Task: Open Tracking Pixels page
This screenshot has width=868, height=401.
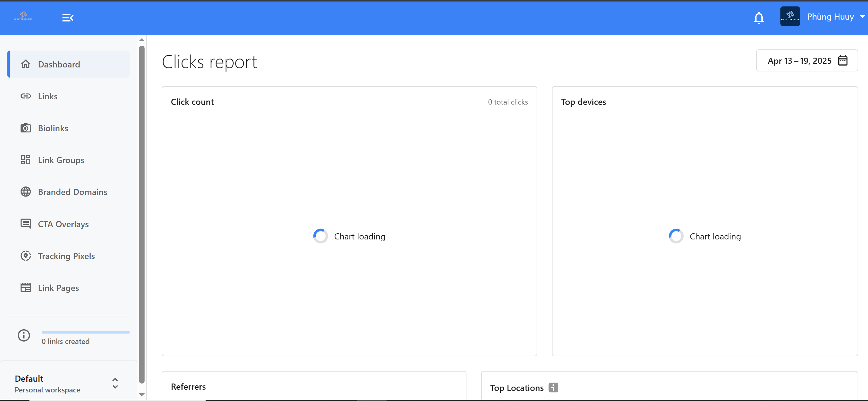Action: pos(69,256)
